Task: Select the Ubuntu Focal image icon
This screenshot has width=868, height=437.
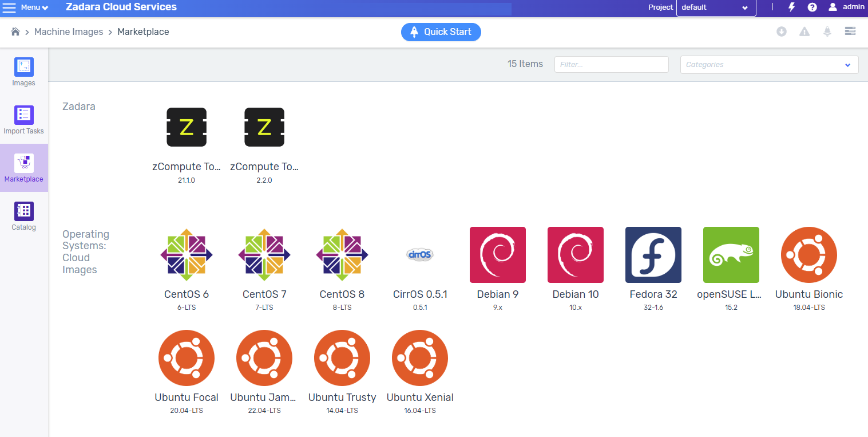Action: pos(187,358)
